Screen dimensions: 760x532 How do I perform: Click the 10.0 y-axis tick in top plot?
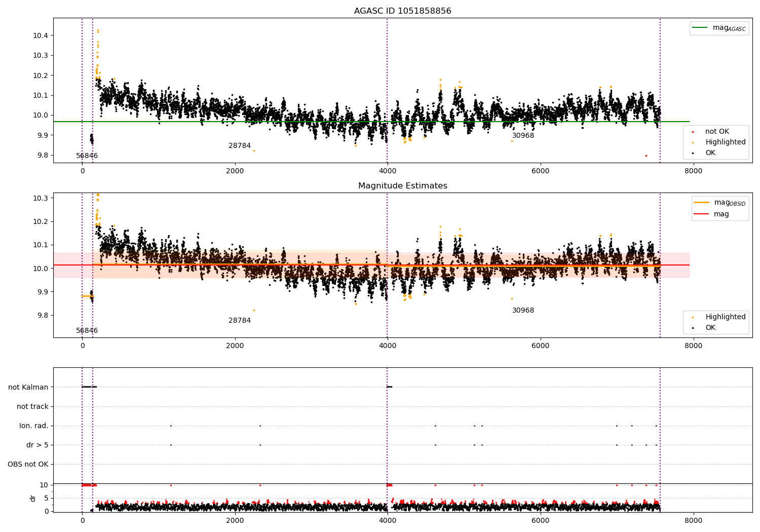click(x=41, y=116)
